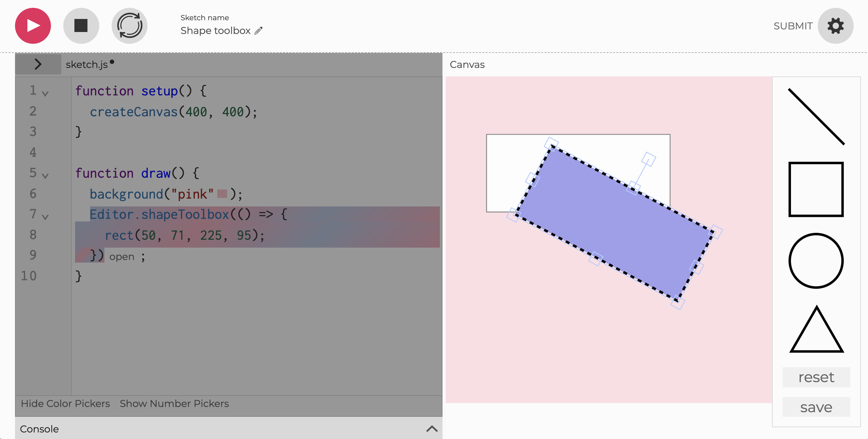868x439 pixels.
Task: Expand the file sidebar chevron
Action: click(38, 64)
